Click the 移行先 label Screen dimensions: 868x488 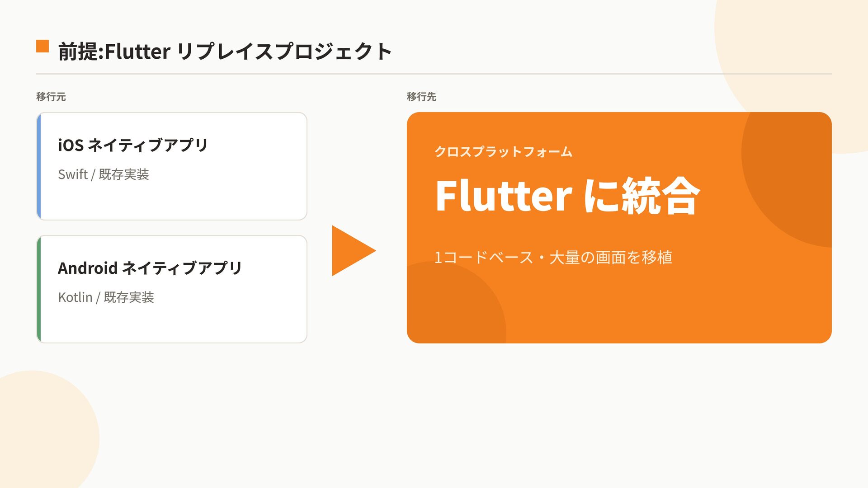pyautogui.click(x=421, y=97)
